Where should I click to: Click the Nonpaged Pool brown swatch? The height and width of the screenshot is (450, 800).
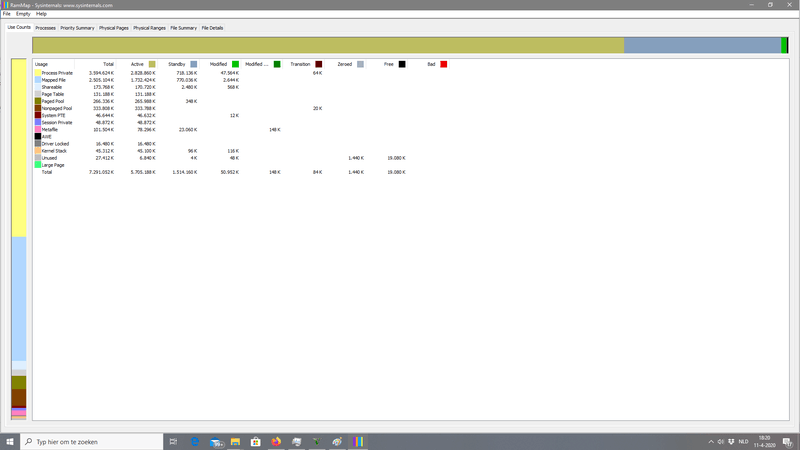pos(38,108)
